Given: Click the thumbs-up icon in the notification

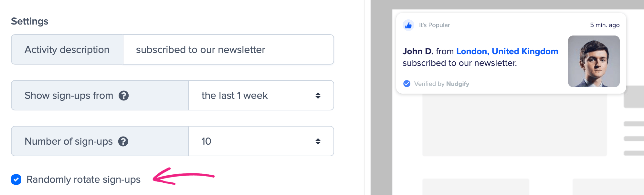Looking at the screenshot, I should point(408,25).
